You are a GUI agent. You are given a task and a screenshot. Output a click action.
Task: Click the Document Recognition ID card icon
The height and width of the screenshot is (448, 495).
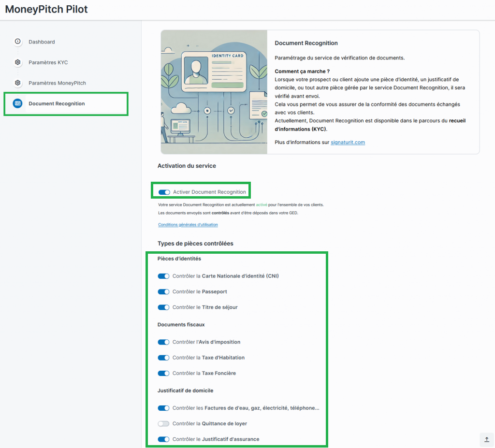tap(18, 103)
